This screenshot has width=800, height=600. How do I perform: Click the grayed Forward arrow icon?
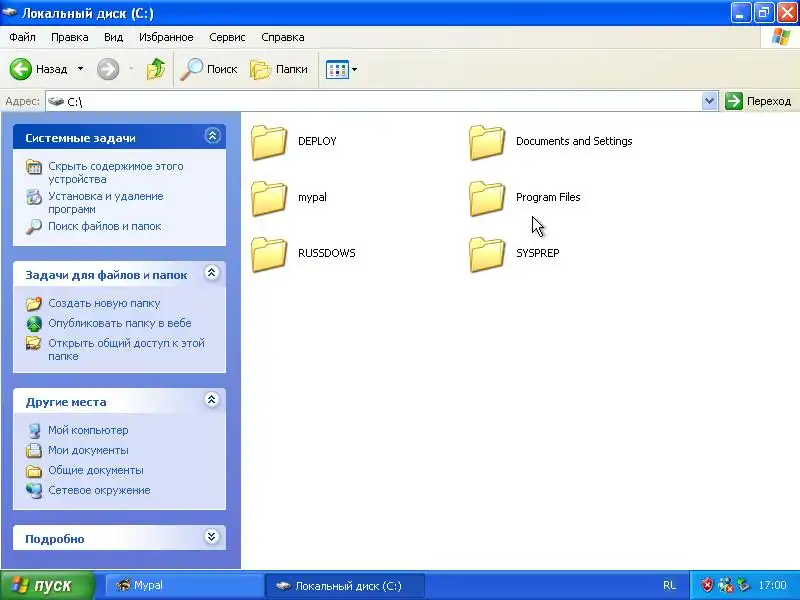coord(108,69)
